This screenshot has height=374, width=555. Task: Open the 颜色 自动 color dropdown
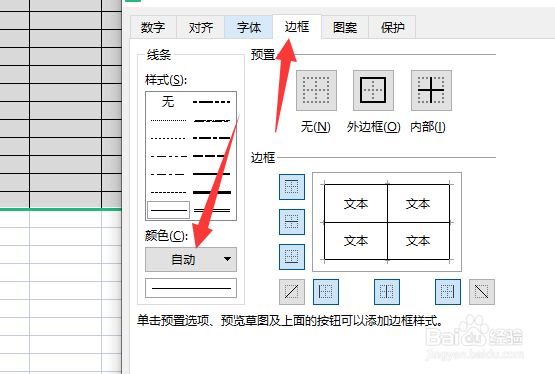point(191,259)
